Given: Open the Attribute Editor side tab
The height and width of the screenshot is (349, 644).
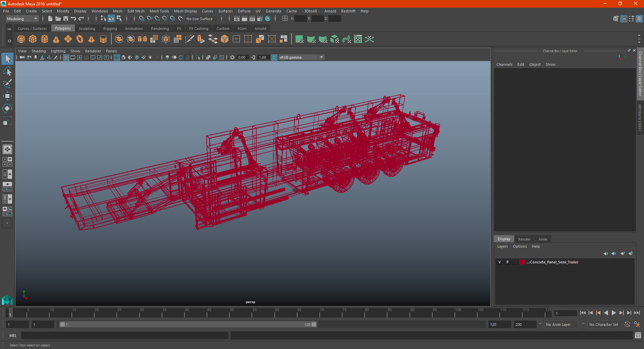Looking at the screenshot, I should (x=640, y=117).
